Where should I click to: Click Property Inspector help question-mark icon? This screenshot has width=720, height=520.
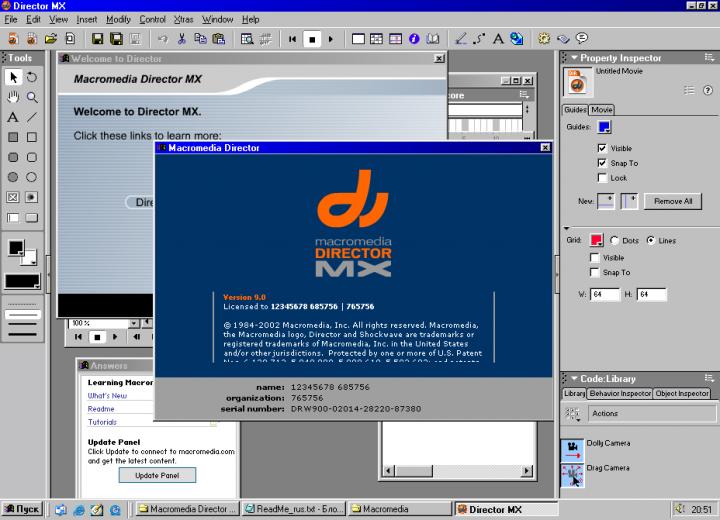pos(708,90)
